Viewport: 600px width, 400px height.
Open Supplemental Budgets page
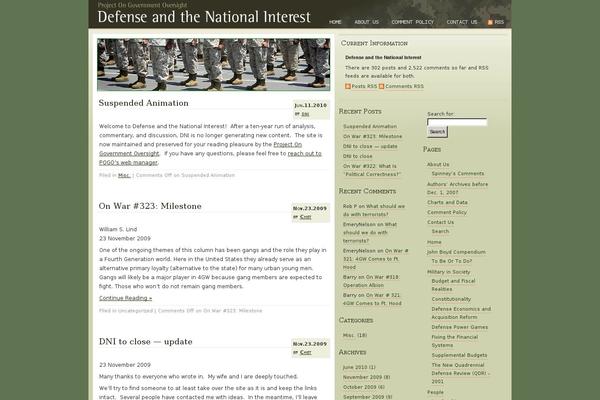pos(459,355)
